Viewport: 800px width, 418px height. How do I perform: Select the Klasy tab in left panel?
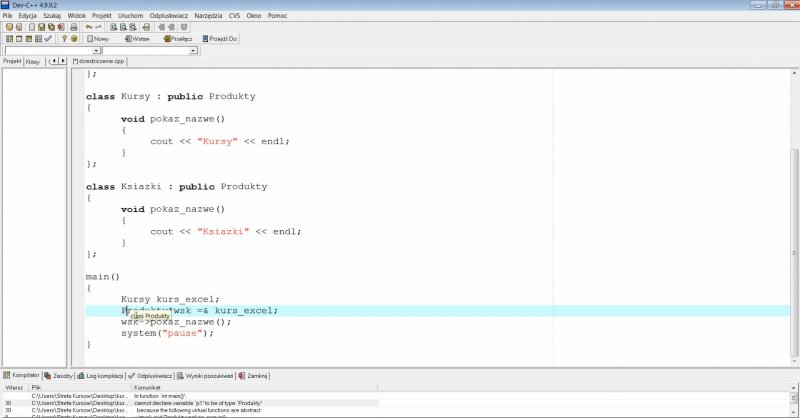[33, 61]
